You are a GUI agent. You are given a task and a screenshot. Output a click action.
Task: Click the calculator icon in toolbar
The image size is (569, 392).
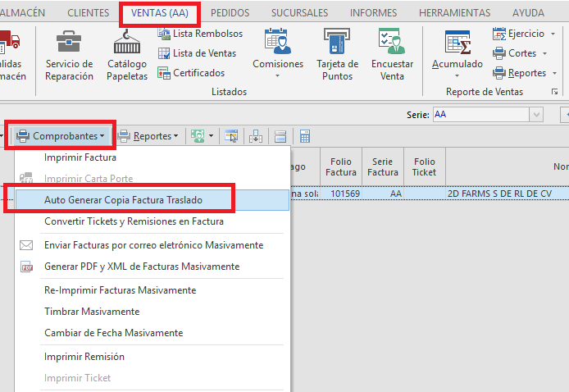click(x=304, y=136)
